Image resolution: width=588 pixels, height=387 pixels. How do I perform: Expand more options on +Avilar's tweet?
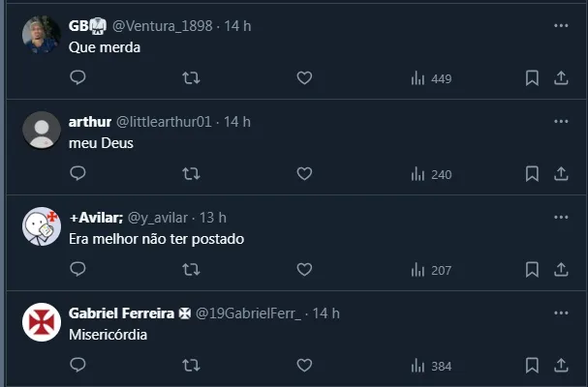click(x=561, y=217)
